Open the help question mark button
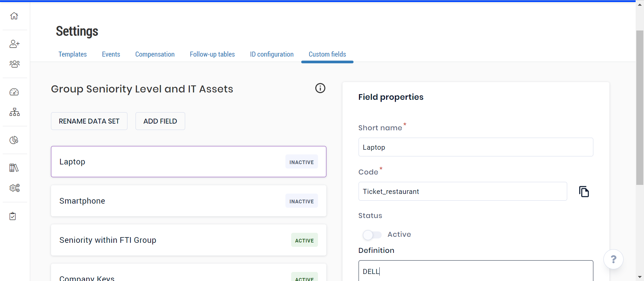Viewport: 644px width, 281px height. pos(613,259)
